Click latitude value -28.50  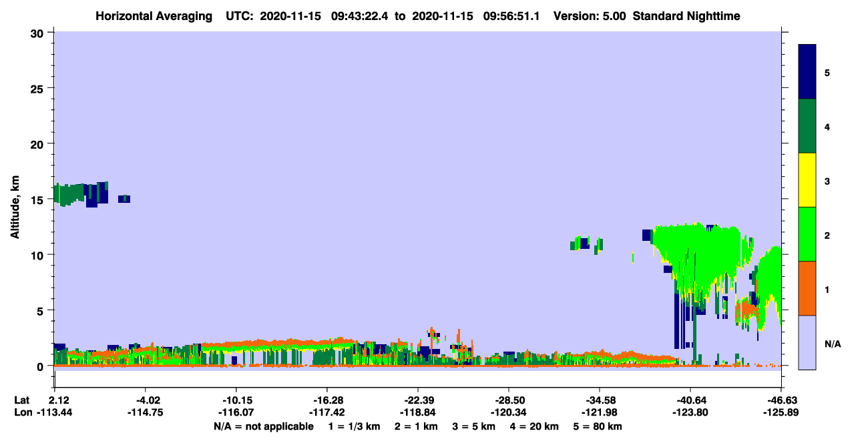(x=509, y=400)
